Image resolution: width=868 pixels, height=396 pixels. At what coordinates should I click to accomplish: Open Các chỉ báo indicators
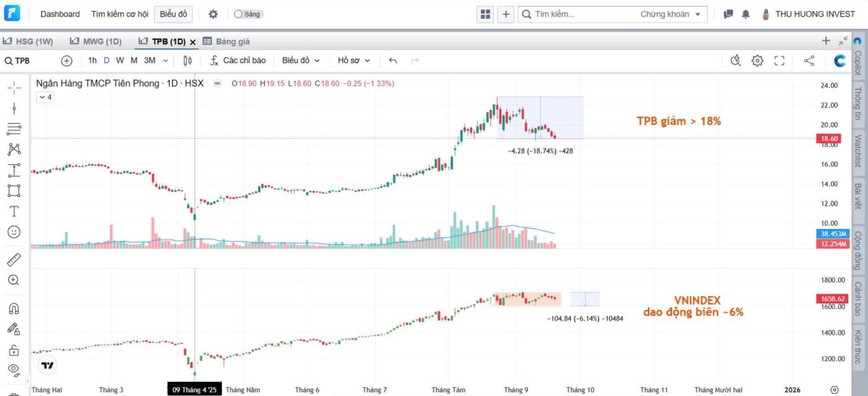(x=238, y=61)
